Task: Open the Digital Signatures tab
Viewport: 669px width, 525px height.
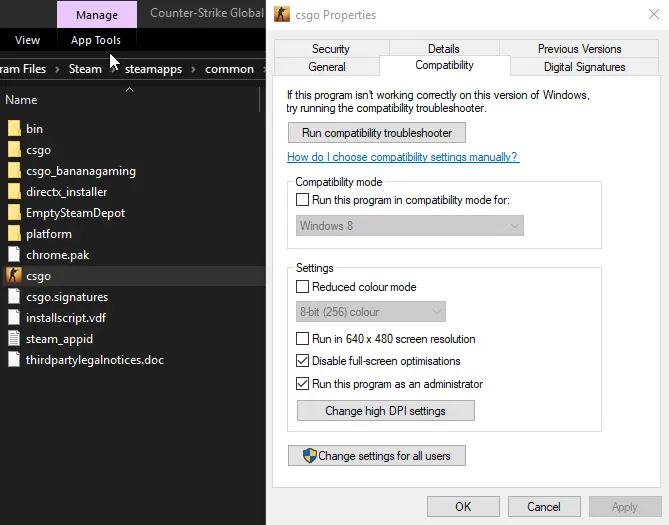Action: pos(585,67)
